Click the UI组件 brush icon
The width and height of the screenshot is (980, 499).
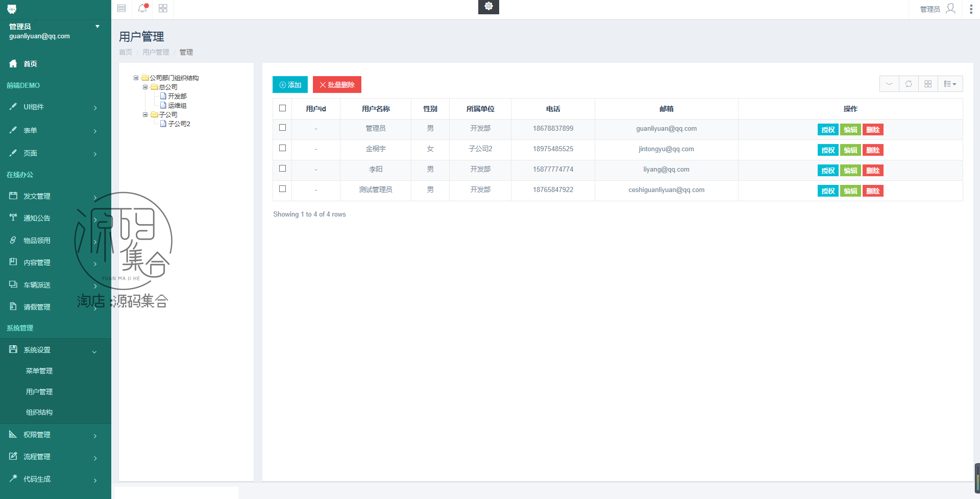(x=13, y=106)
